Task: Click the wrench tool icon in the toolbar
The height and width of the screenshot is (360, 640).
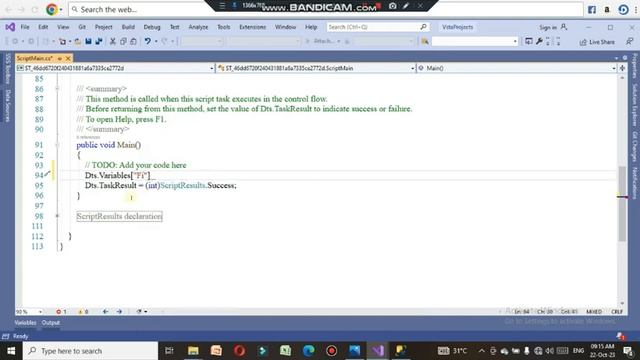Action: 539,41
